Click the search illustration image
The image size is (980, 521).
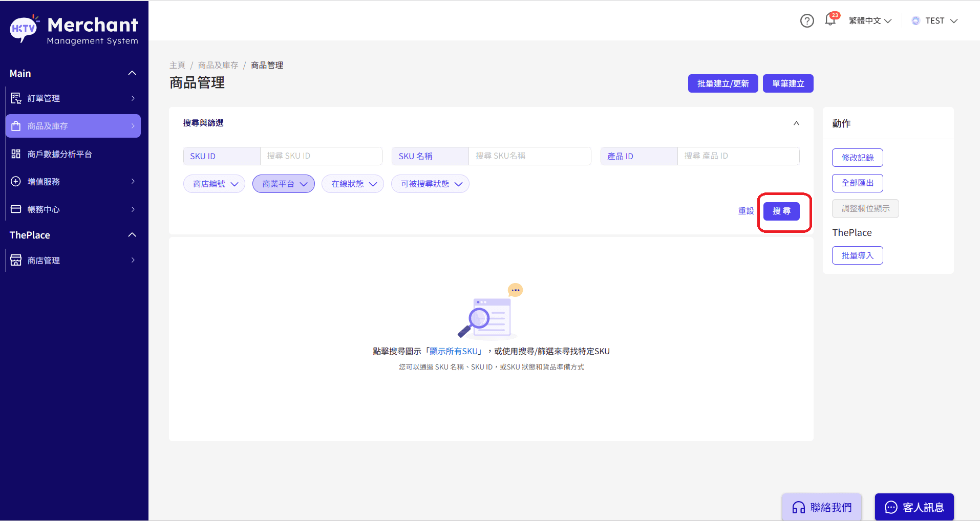490,312
